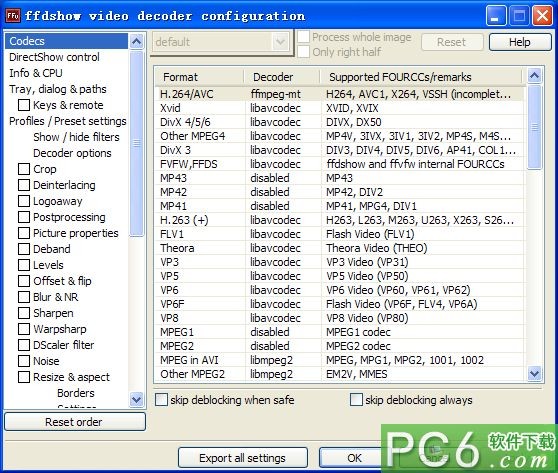
Task: Enable the Picture properties checkbox
Action: pos(24,233)
